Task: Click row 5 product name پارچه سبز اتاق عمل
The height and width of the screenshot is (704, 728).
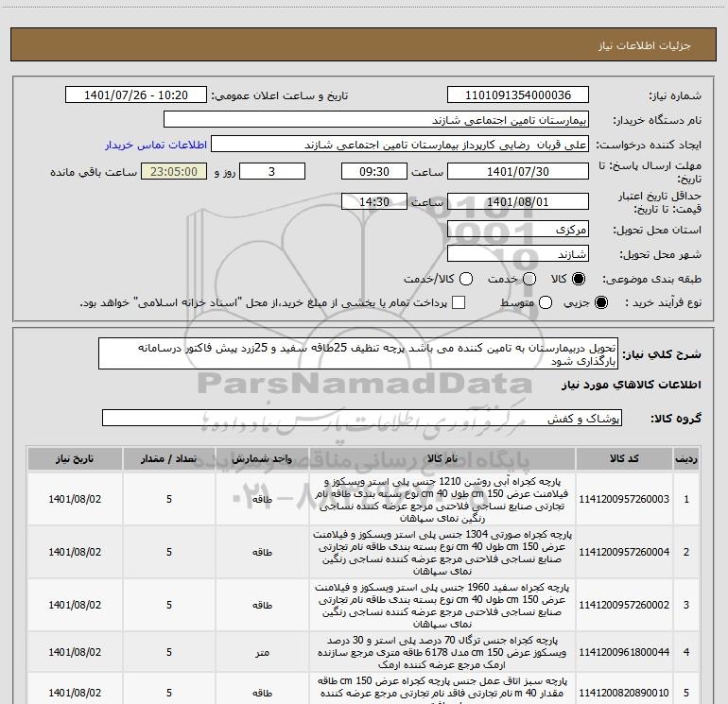Action: tap(442, 690)
